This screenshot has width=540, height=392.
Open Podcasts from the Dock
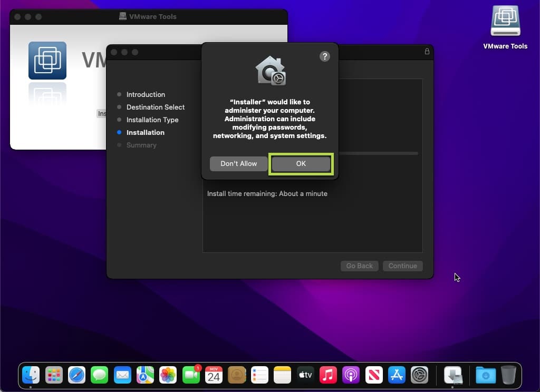[x=351, y=375]
